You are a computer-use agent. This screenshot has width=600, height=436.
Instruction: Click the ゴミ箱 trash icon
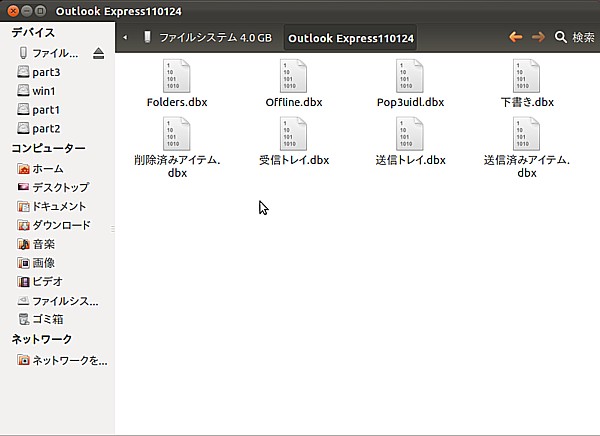(24, 319)
